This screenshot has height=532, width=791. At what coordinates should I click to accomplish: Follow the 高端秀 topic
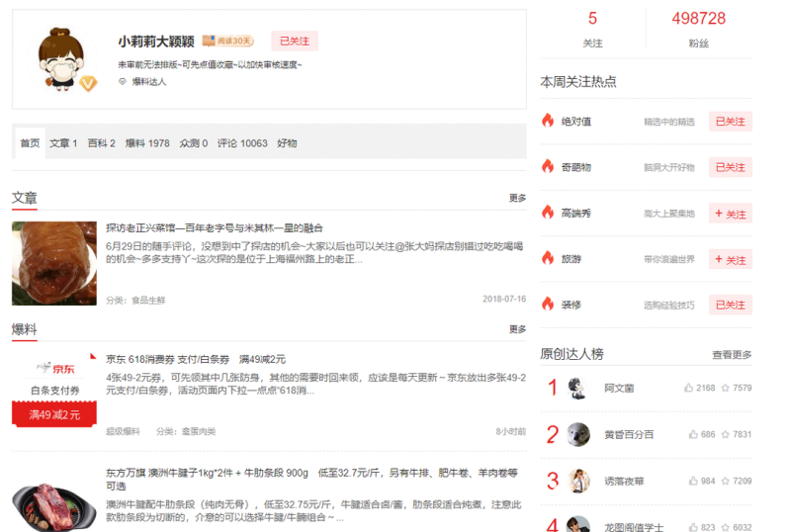tap(730, 214)
